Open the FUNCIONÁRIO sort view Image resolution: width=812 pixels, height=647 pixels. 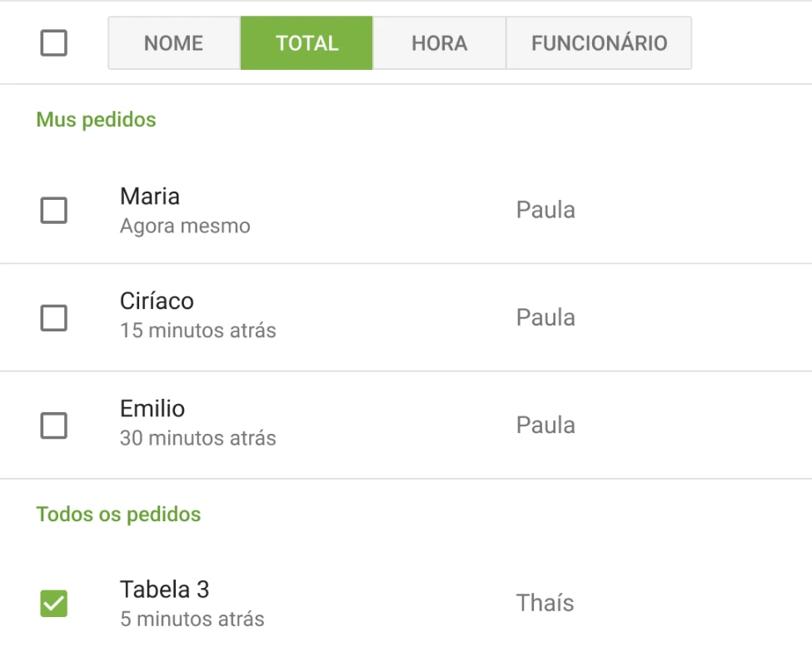(598, 42)
